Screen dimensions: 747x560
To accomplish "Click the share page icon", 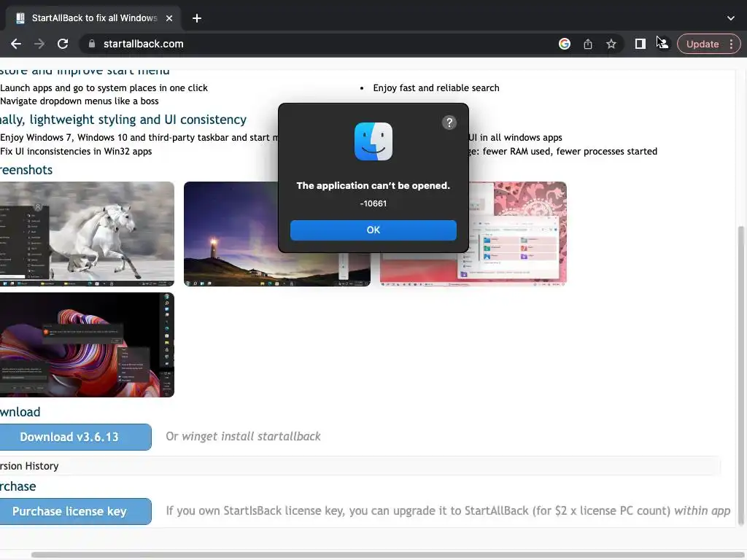I will tap(588, 44).
